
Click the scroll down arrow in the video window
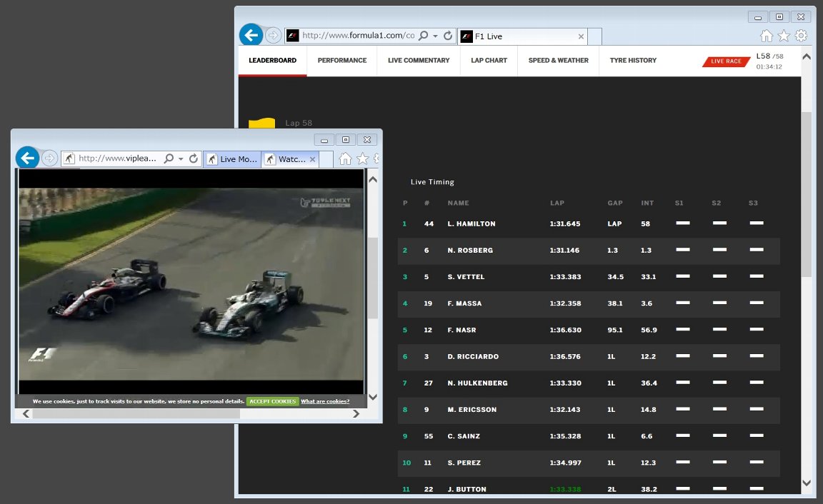tap(373, 397)
